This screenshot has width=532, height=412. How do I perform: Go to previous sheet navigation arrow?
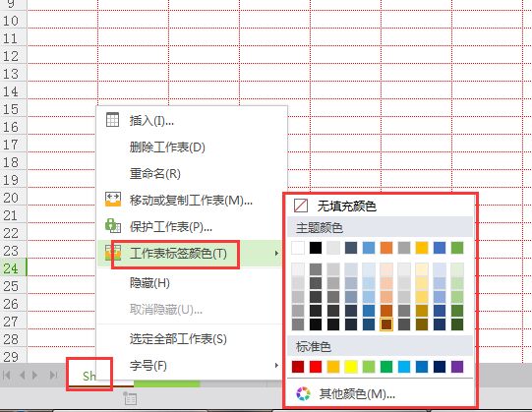[23, 375]
